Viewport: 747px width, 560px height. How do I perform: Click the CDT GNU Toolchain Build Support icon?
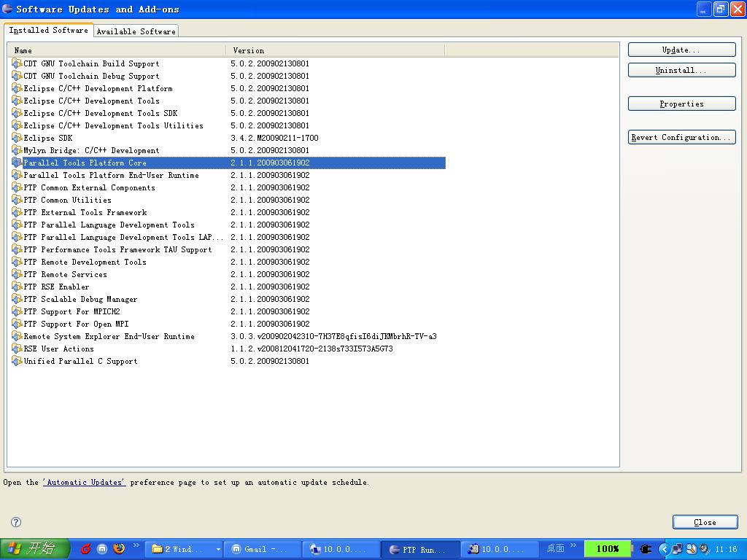point(17,63)
